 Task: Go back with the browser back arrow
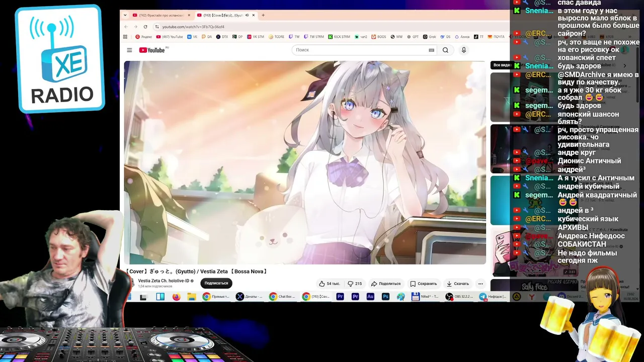[126, 27]
